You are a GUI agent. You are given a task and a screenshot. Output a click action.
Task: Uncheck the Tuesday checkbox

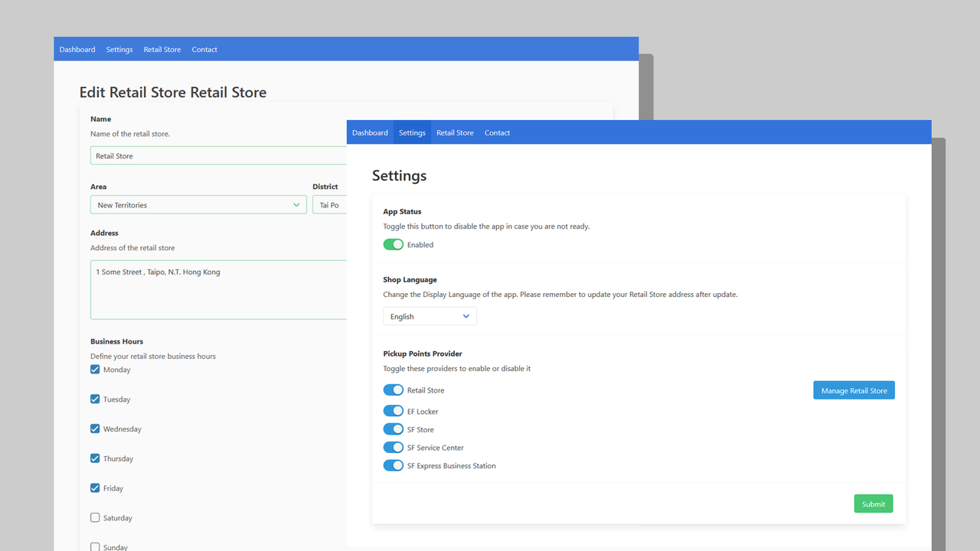click(94, 399)
